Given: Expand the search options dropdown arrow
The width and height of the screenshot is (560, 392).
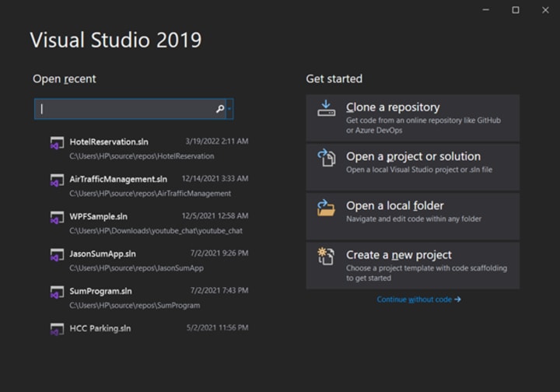Looking at the screenshot, I should 229,110.
